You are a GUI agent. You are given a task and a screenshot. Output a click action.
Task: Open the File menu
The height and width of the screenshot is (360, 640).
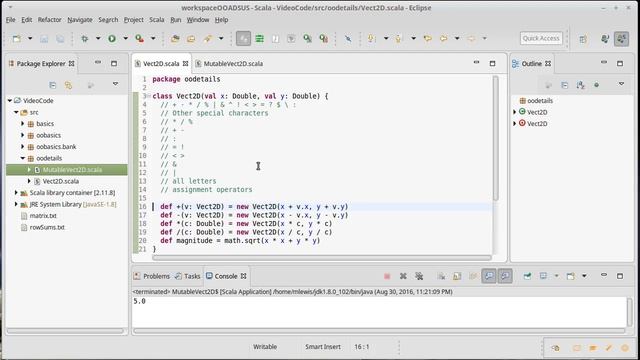click(x=11, y=20)
